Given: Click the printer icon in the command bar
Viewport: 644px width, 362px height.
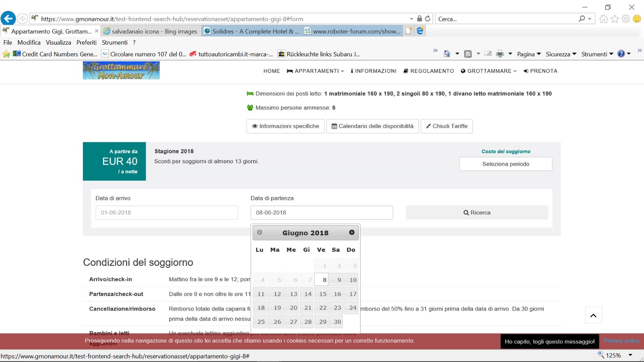Looking at the screenshot, I should coord(500,54).
